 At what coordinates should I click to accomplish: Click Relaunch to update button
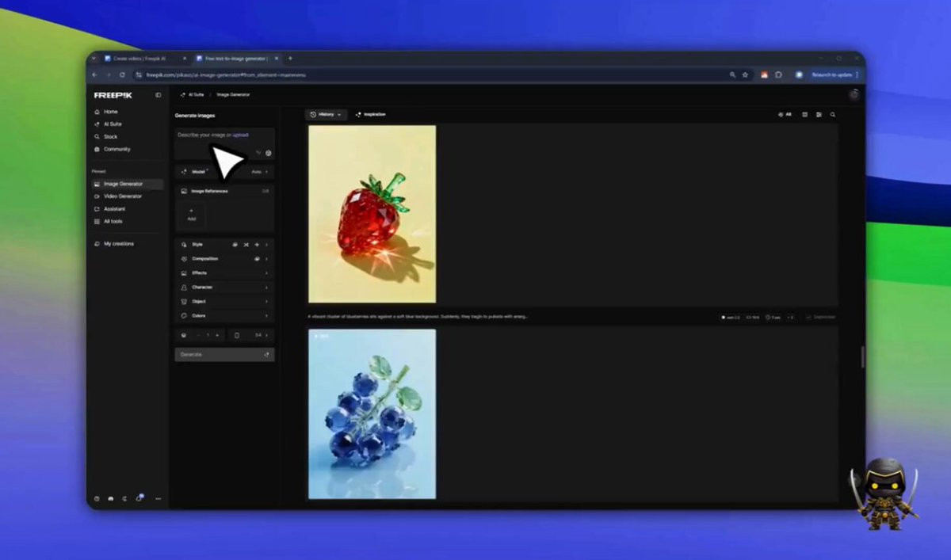click(832, 74)
